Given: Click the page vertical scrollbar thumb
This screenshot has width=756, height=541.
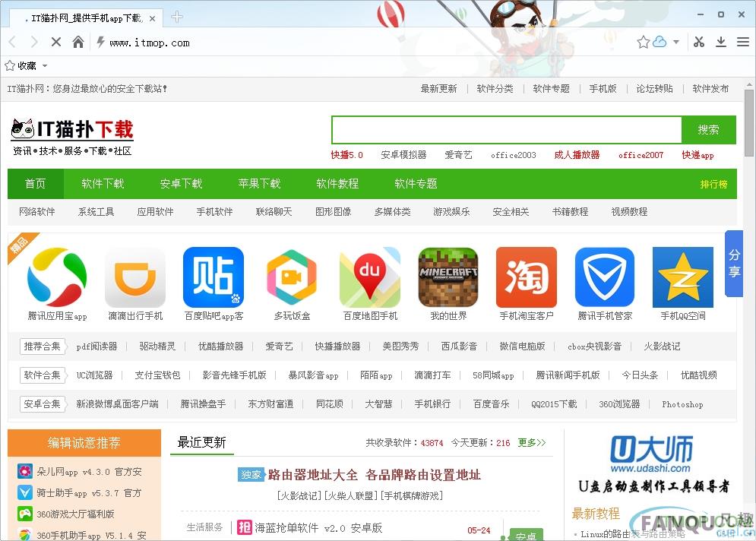Looking at the screenshot, I should (x=748, y=123).
